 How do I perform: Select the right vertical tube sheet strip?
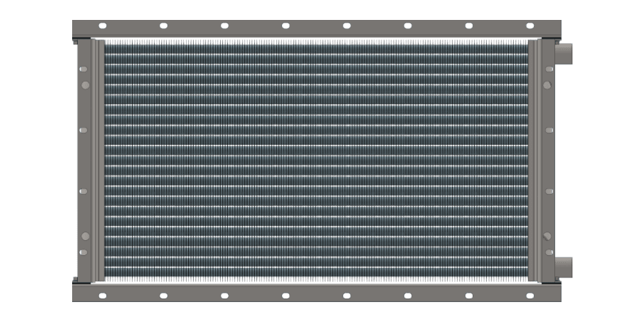click(534, 160)
